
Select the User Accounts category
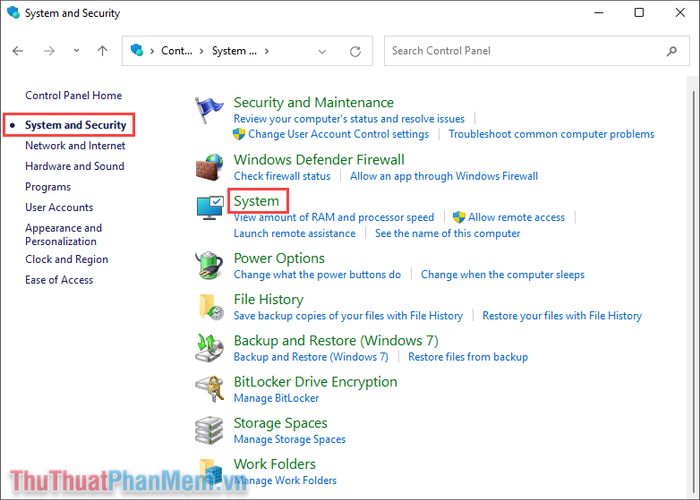59,207
